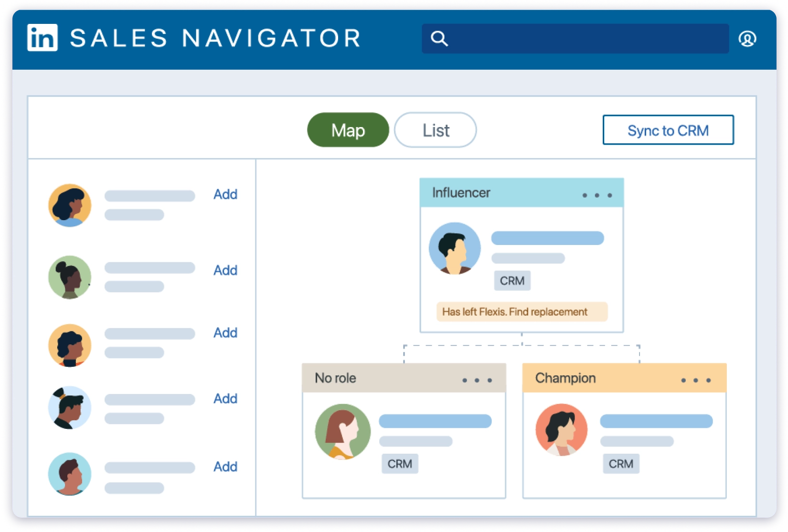Open the Champion card options menu
788x532 pixels.
click(696, 381)
